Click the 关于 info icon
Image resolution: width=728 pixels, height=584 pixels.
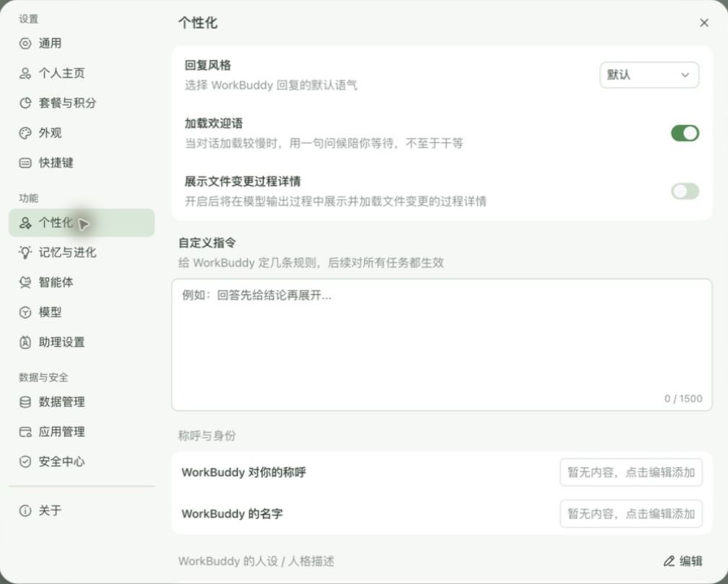[x=25, y=510]
